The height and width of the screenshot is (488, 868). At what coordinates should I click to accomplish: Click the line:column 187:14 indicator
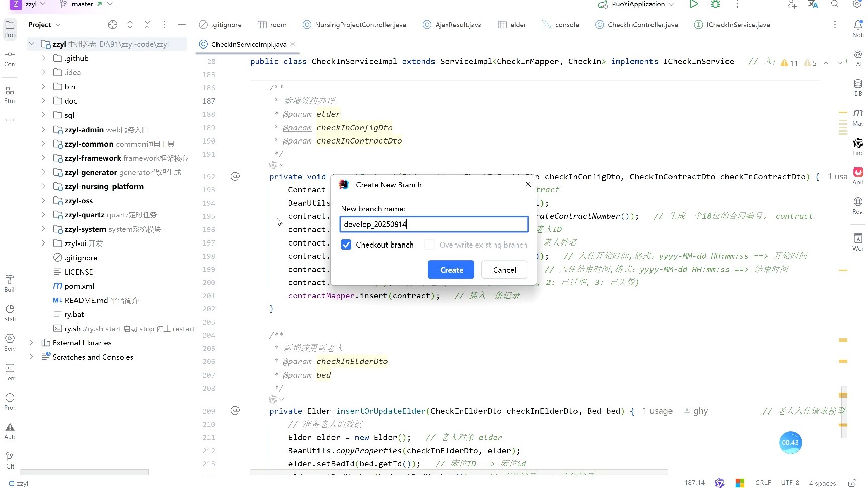coord(694,483)
